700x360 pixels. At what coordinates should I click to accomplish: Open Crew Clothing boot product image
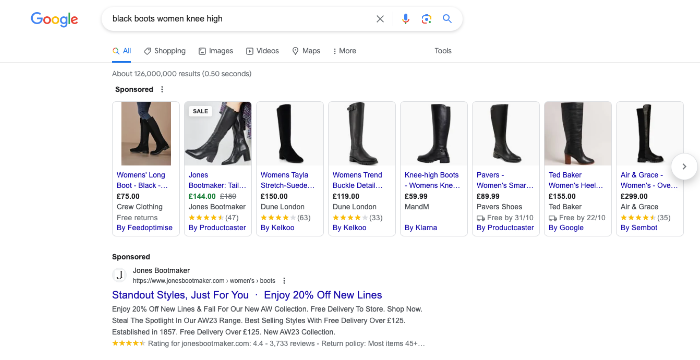point(146,134)
